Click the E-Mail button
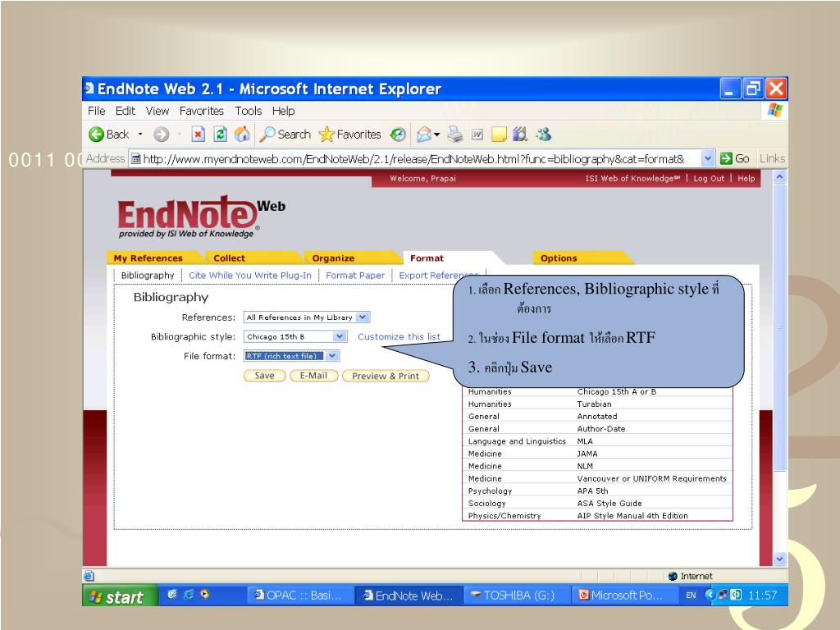The image size is (840, 630). [x=314, y=376]
